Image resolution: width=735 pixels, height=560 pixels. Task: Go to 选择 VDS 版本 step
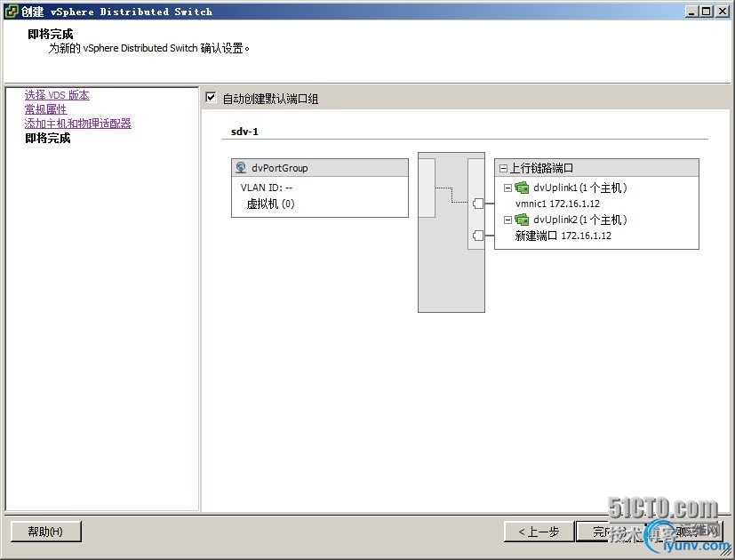[57, 95]
